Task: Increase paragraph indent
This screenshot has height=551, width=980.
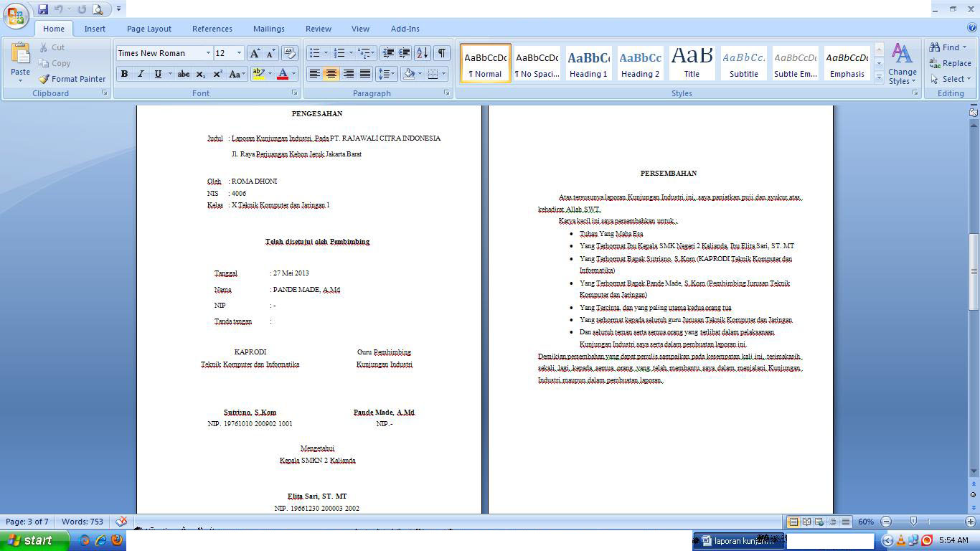Action: point(405,53)
